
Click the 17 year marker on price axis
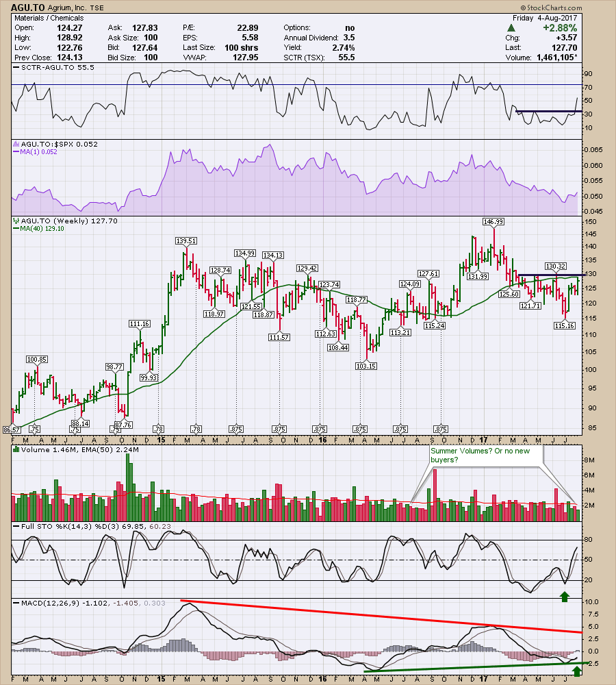coord(483,440)
